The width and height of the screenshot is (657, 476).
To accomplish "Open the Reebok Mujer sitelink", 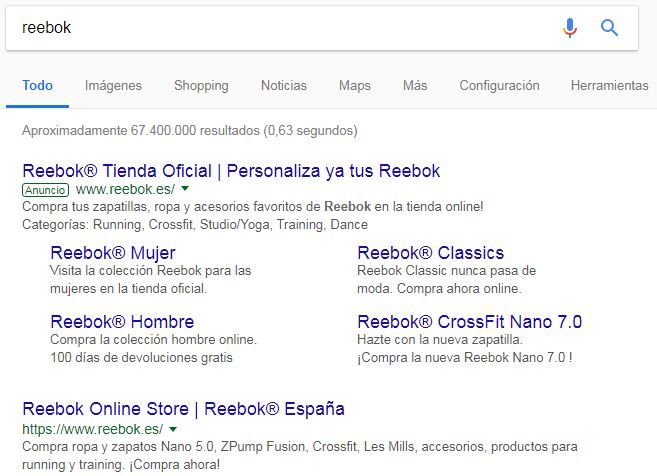I will point(112,252).
